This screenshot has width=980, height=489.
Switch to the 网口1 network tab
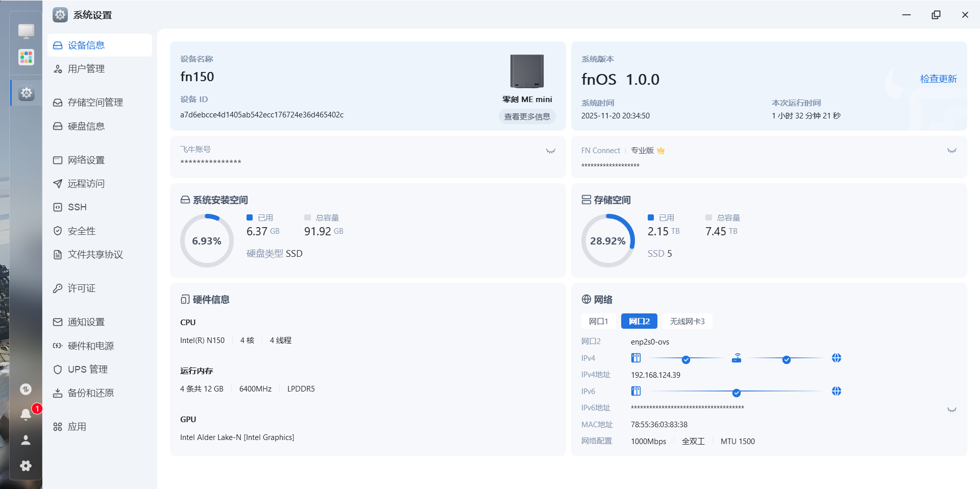[x=598, y=321]
